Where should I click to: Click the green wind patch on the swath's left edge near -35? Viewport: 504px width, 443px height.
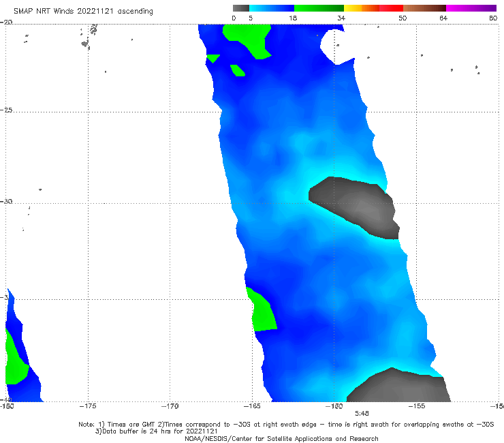(x=262, y=312)
